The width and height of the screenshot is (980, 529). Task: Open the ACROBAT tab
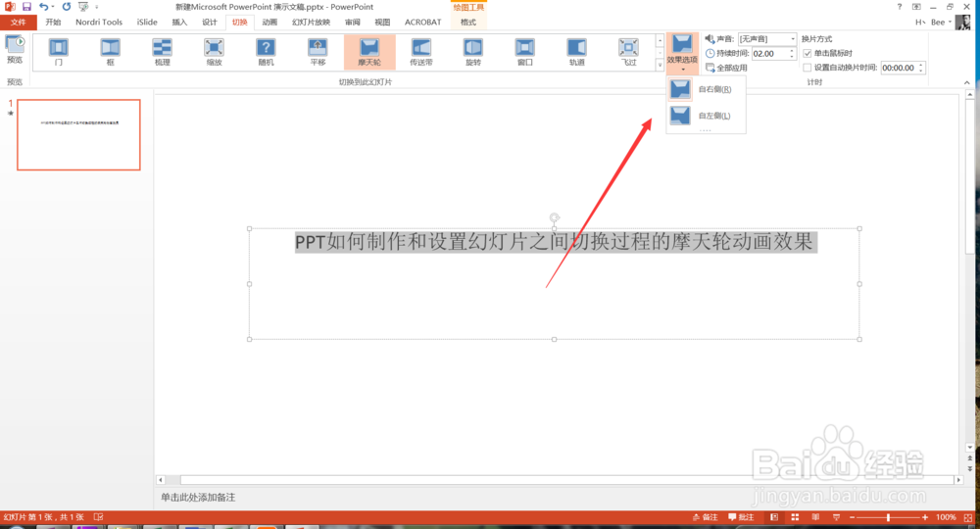point(422,22)
